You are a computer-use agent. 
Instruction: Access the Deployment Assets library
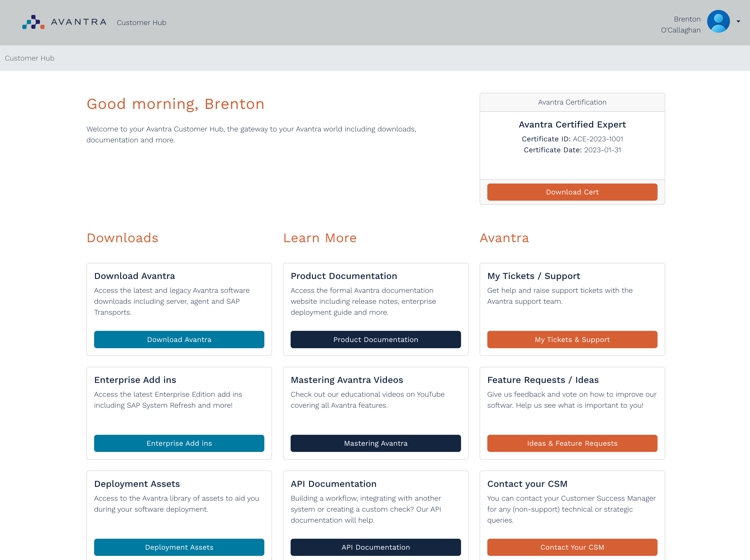pos(179,547)
